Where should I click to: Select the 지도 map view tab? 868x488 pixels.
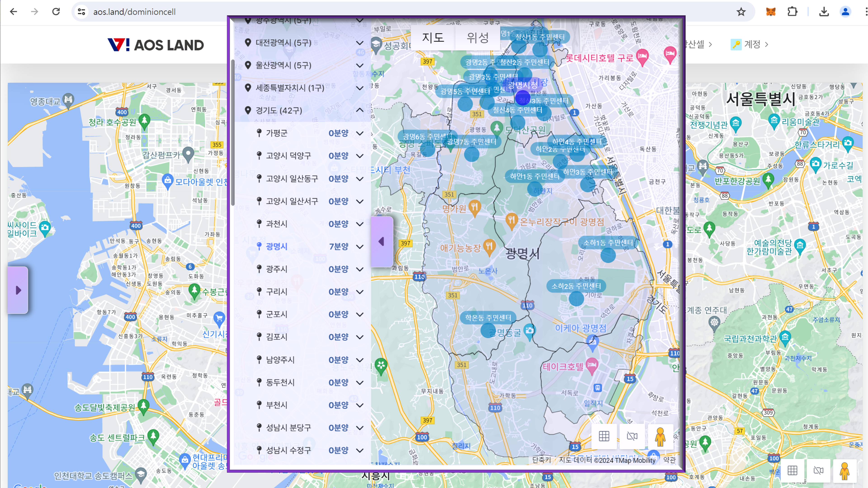coord(433,37)
